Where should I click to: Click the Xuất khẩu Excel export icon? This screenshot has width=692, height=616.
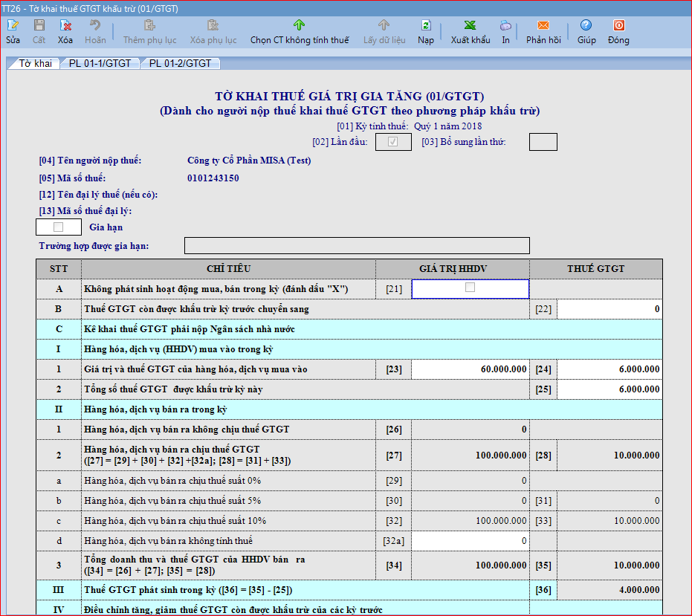pyautogui.click(x=470, y=25)
